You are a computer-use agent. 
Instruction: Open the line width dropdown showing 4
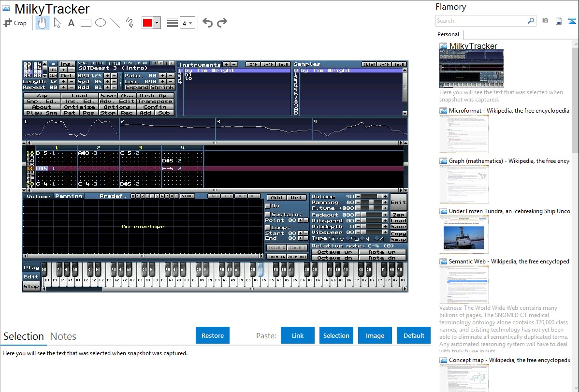click(187, 23)
